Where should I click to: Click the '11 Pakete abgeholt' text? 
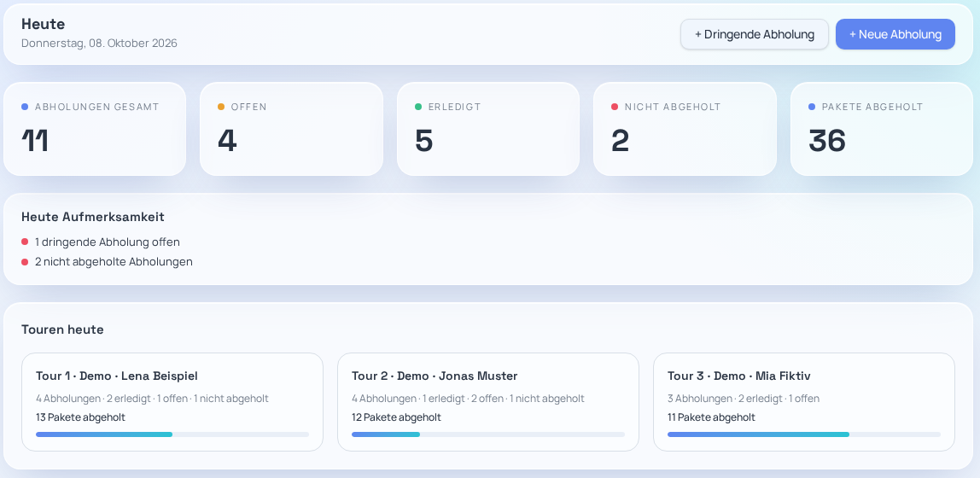tap(711, 417)
